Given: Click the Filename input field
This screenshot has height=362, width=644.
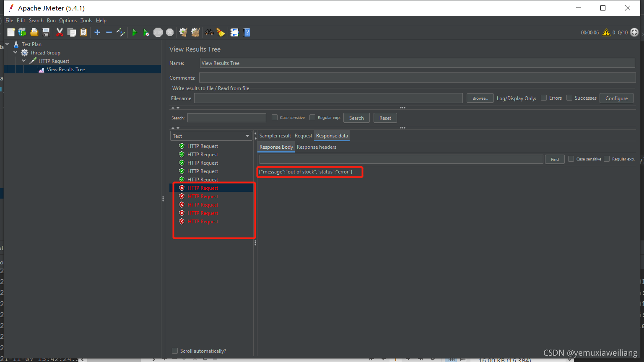Looking at the screenshot, I should click(x=328, y=98).
